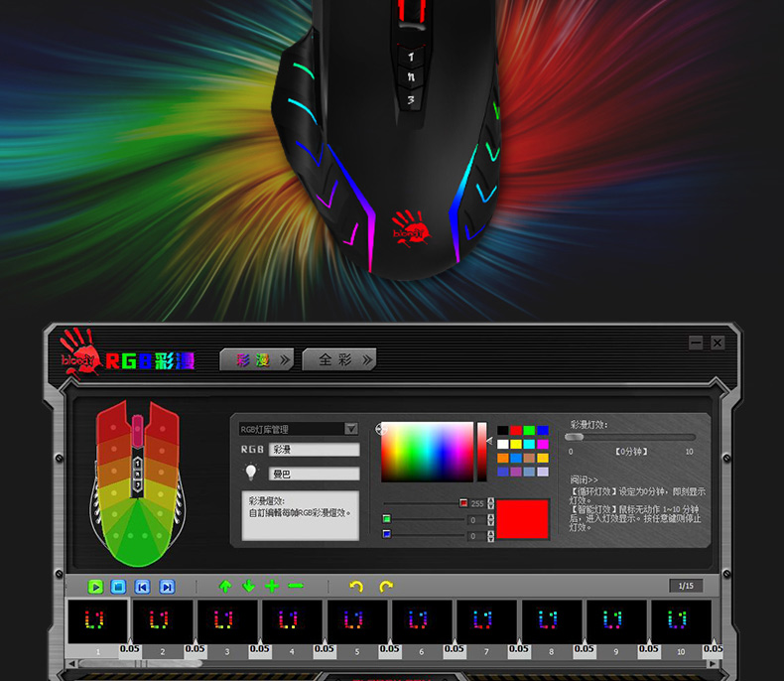
Task: Click the Bloody hand logo in the title bar
Action: tap(78, 352)
